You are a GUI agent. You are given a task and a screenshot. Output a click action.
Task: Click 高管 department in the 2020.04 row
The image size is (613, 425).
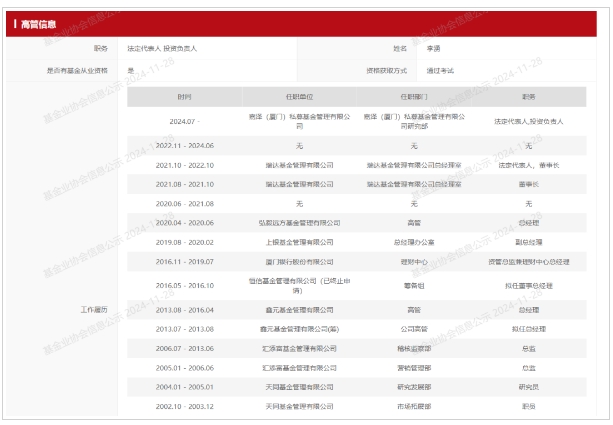[x=414, y=223]
